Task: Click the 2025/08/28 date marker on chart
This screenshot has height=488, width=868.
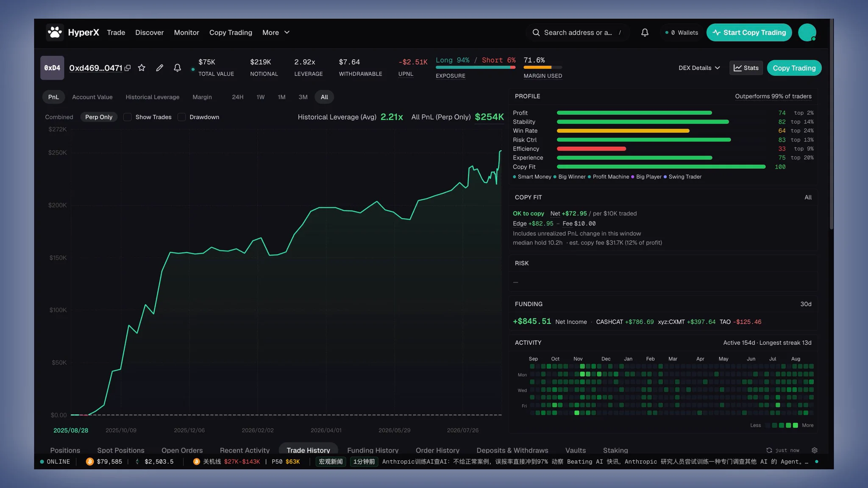Action: 71,430
